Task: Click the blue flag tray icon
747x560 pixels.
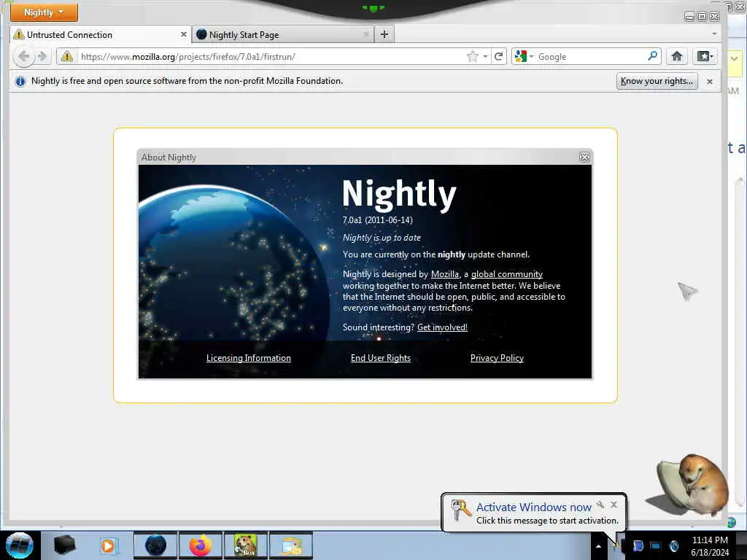Action: tap(638, 546)
